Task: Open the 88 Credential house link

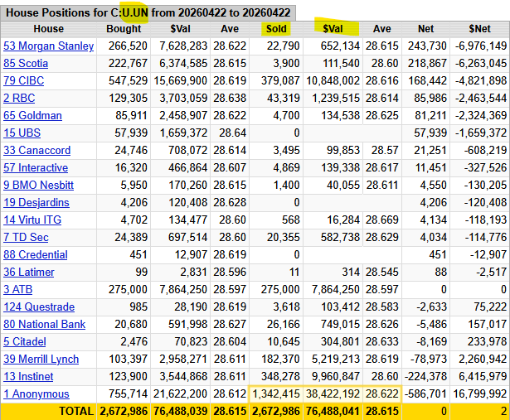Action: pyautogui.click(x=36, y=254)
